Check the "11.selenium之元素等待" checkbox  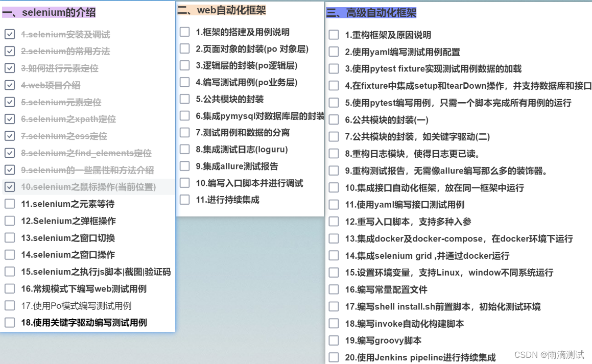coord(9,204)
